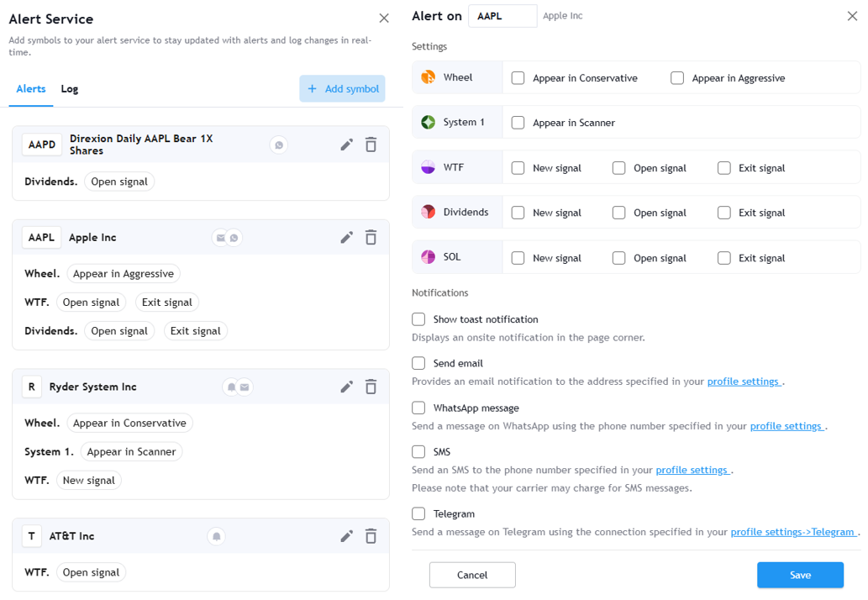The height and width of the screenshot is (600, 868).
Task: Click the SOL strategy icon
Action: pos(429,257)
